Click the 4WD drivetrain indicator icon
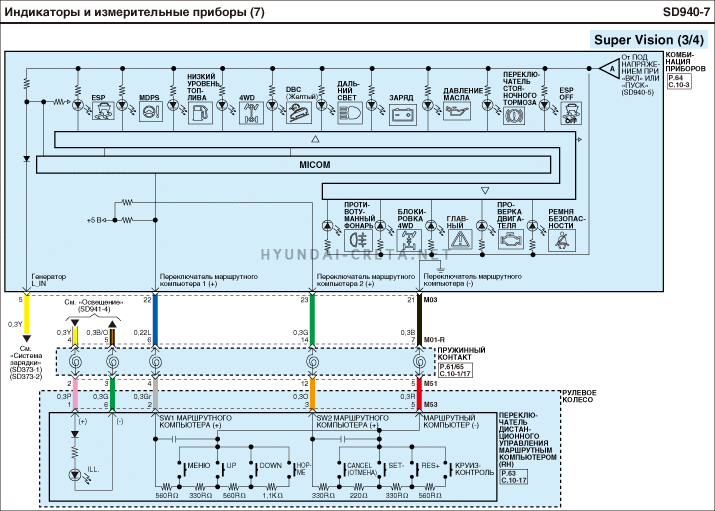 click(251, 113)
